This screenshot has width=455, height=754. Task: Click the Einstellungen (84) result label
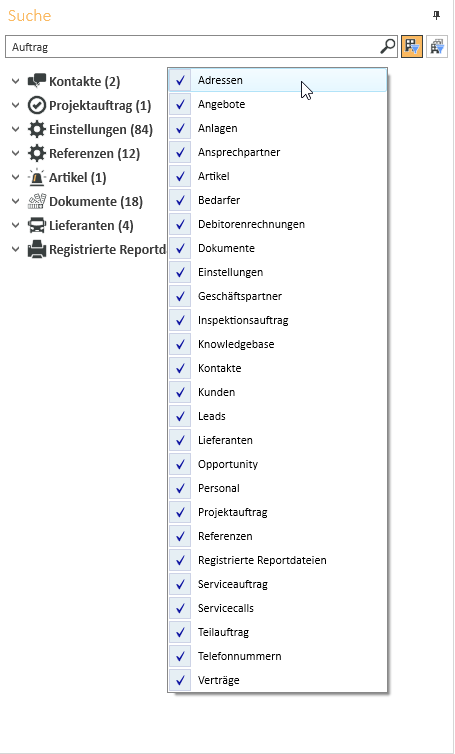click(101, 129)
